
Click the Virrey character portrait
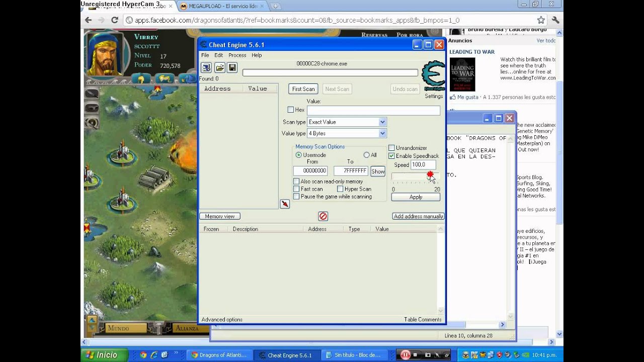click(105, 54)
